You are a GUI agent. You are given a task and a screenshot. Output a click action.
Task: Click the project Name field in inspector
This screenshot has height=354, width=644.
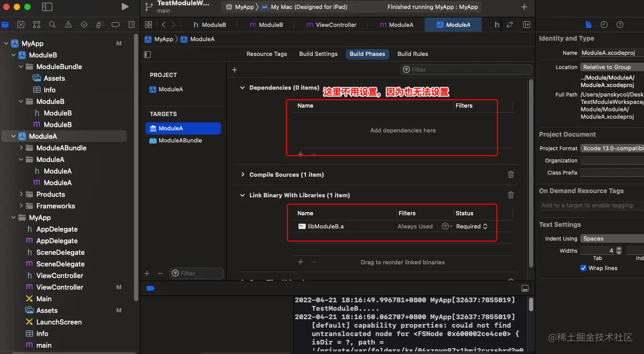(612, 53)
